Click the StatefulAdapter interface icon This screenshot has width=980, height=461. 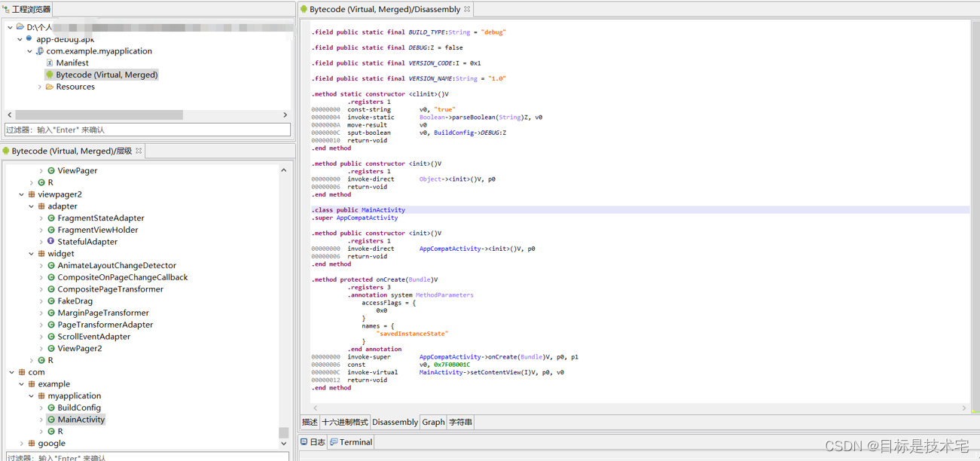[51, 242]
